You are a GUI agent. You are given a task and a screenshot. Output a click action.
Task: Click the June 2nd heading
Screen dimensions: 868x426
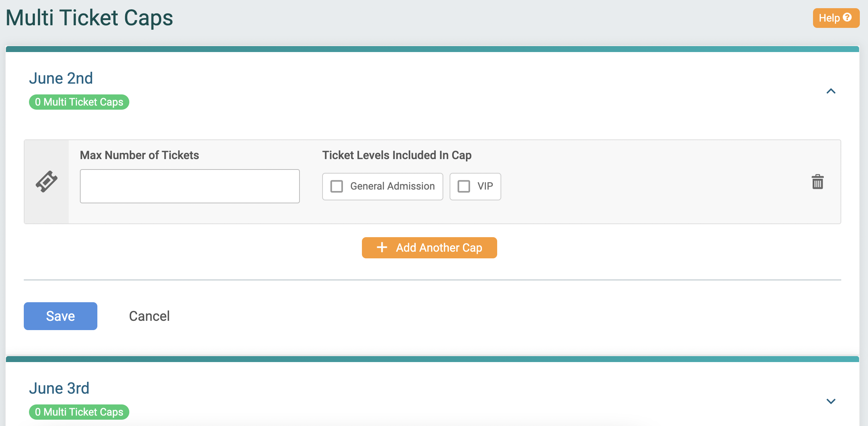click(61, 78)
